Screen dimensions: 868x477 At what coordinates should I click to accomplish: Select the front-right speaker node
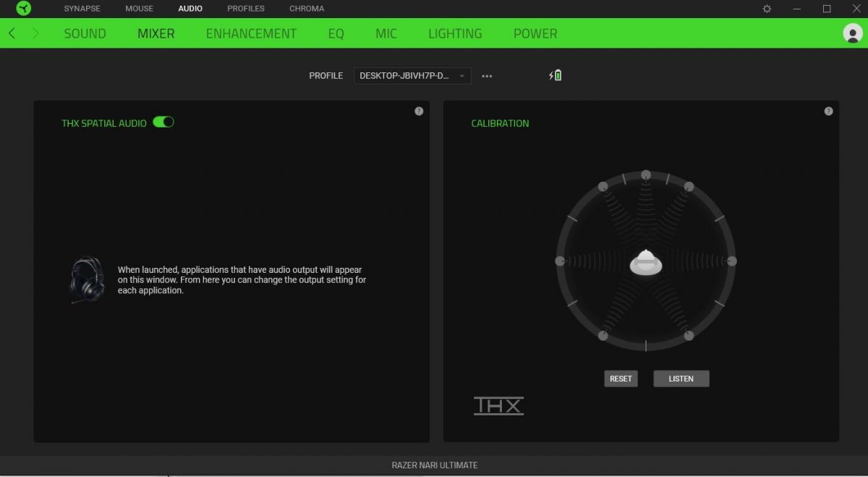[x=689, y=186]
